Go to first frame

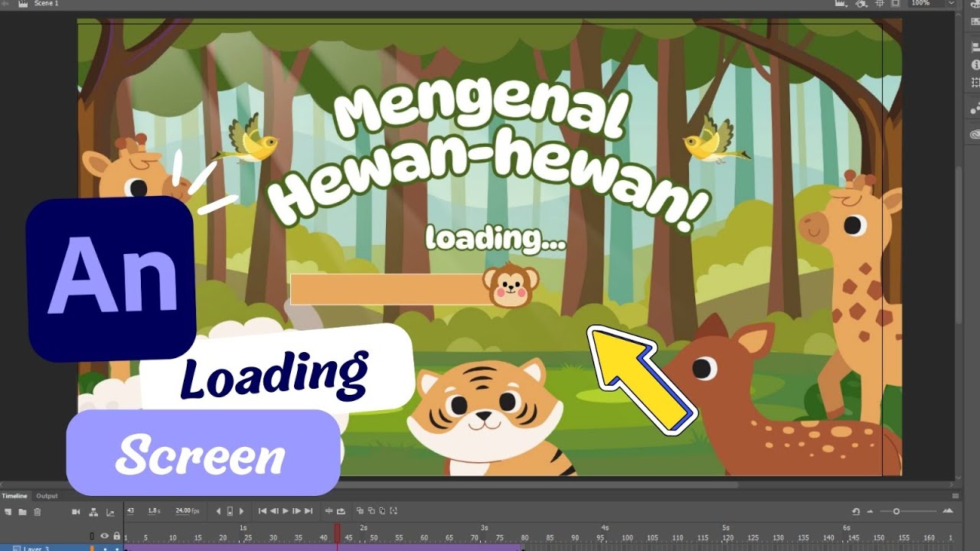tap(263, 511)
